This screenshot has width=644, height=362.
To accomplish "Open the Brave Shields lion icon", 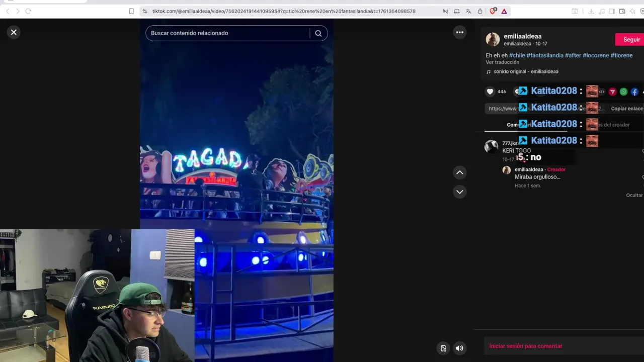I will (493, 11).
